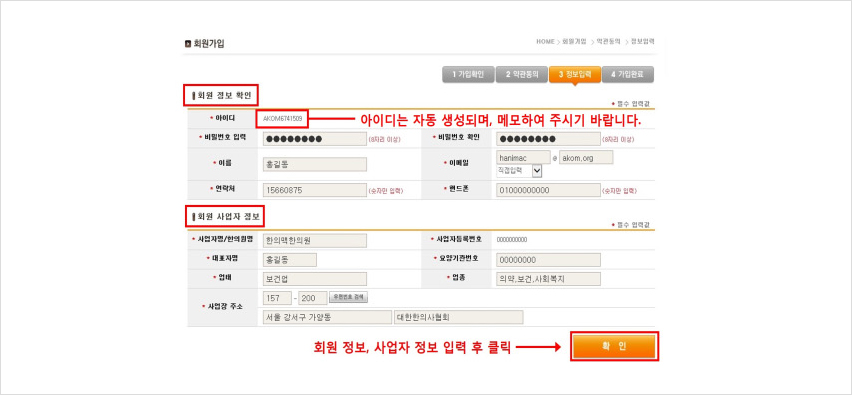Image resolution: width=852 pixels, height=395 pixels.
Task: Click the 요양기관번호 label
Action: pyautogui.click(x=458, y=259)
